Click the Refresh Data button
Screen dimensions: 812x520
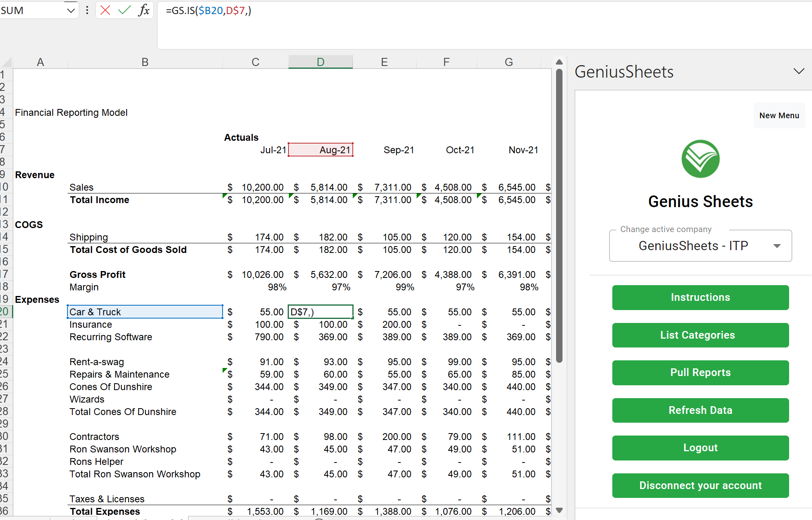pyautogui.click(x=700, y=410)
